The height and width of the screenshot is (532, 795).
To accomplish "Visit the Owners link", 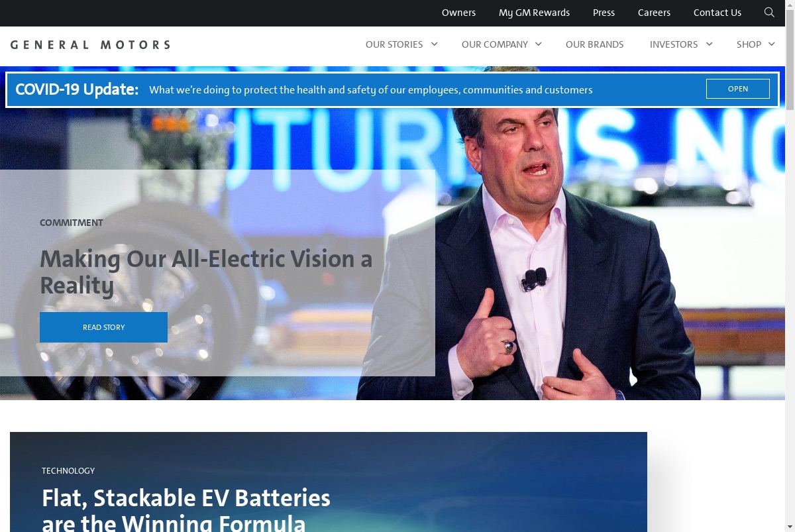I will (458, 13).
